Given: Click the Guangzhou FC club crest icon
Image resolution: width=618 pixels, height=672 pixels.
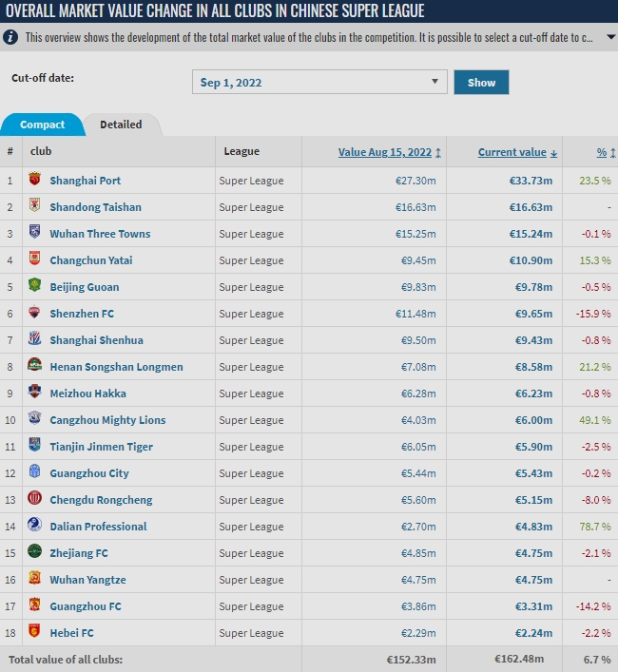Looking at the screenshot, I should [x=35, y=605].
